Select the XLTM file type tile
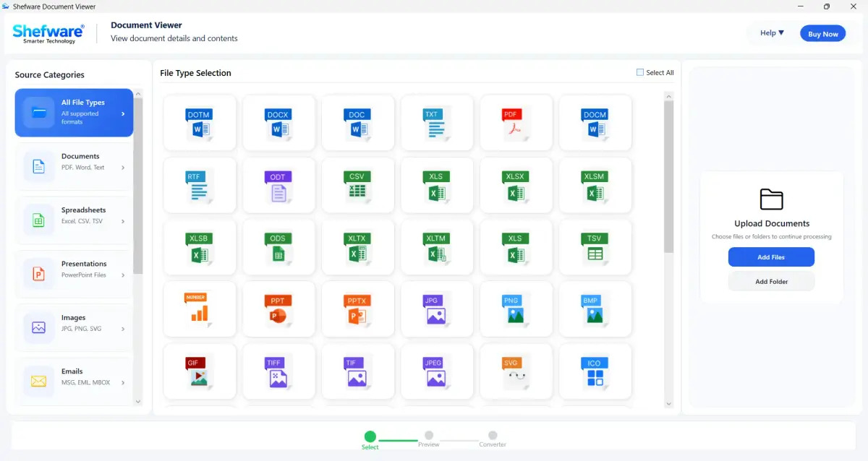The height and width of the screenshot is (461, 868). point(437,247)
